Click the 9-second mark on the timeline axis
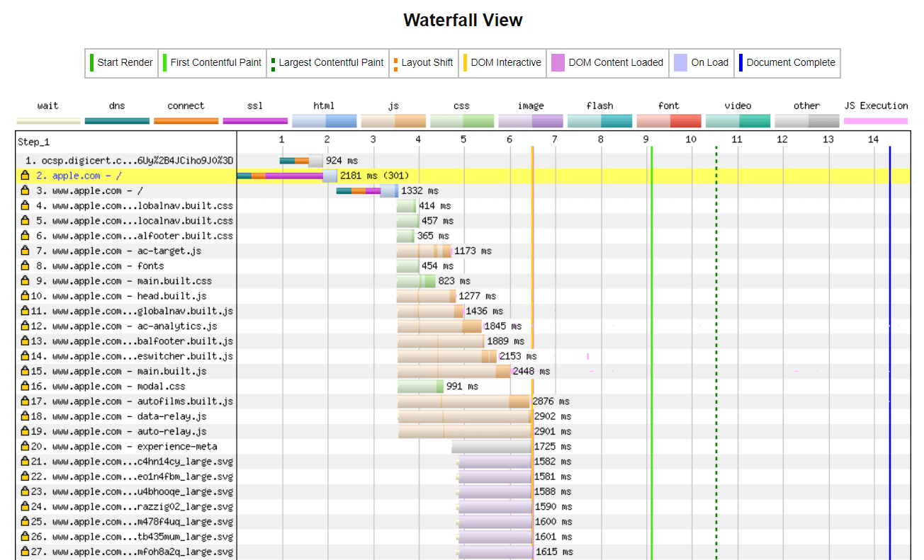The height and width of the screenshot is (560, 924). point(646,139)
